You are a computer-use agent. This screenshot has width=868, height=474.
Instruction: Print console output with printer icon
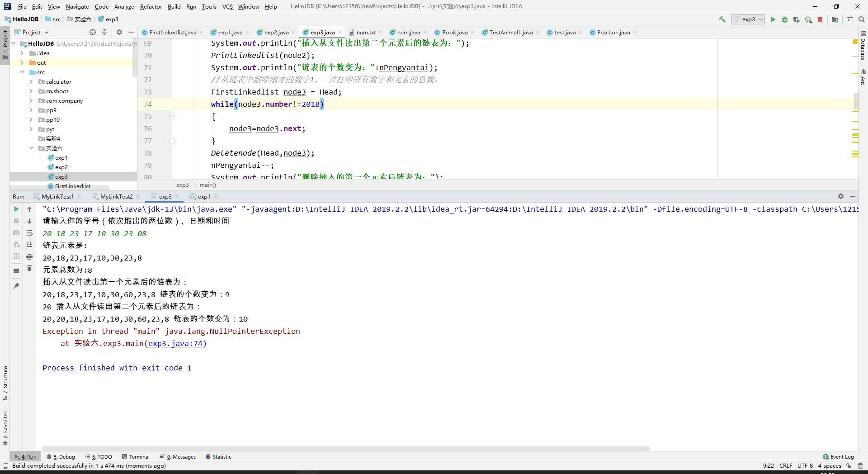[29, 256]
